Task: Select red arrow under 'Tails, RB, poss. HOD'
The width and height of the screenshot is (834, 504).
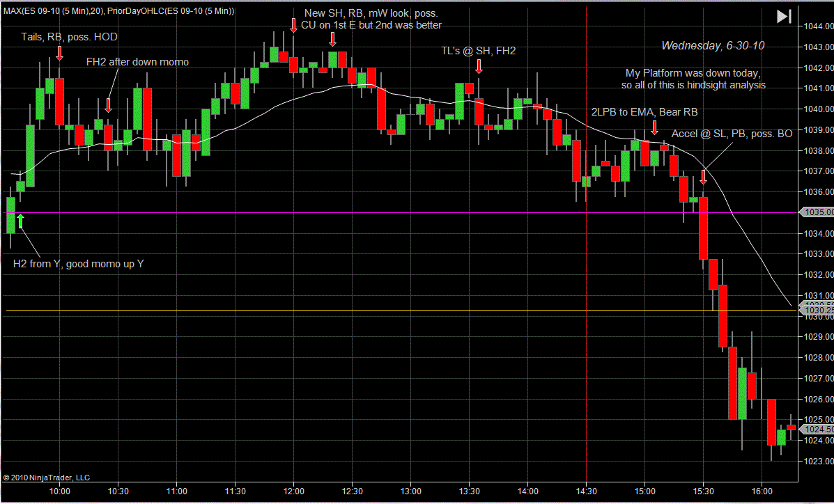Action: (x=60, y=53)
